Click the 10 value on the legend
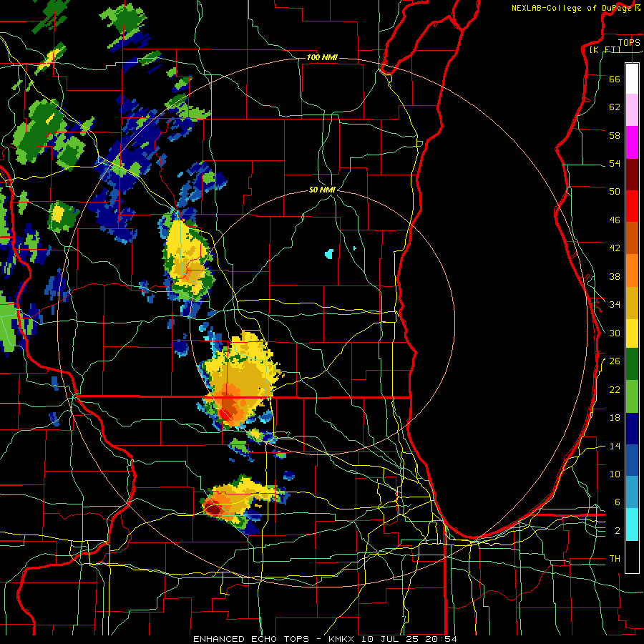This screenshot has width=644, height=644. click(615, 474)
